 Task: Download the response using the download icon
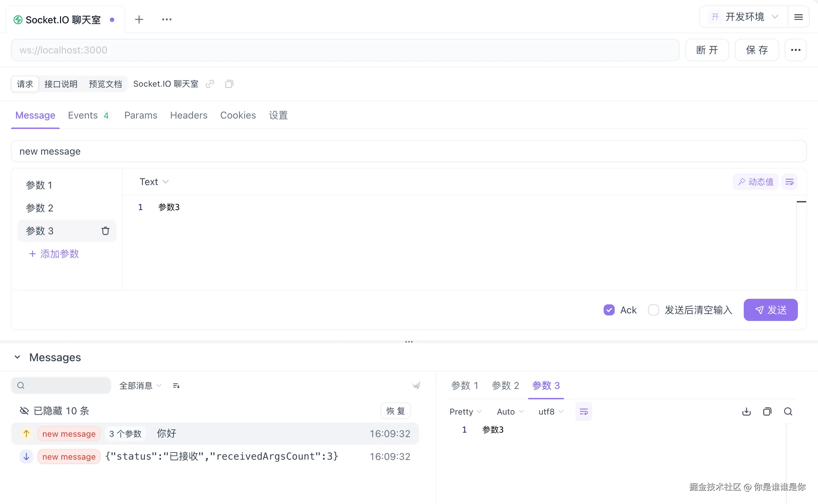click(746, 411)
